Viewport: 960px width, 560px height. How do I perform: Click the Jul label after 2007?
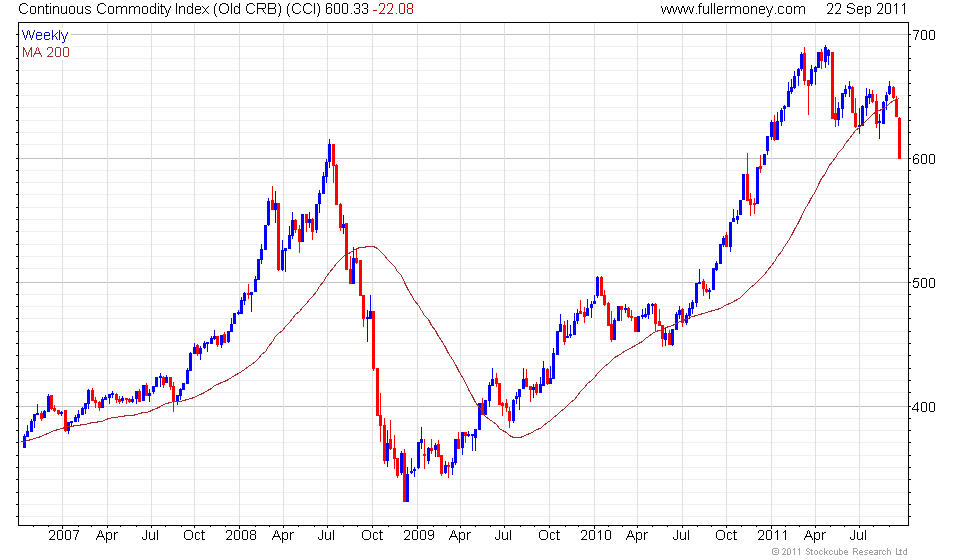pos(150,536)
